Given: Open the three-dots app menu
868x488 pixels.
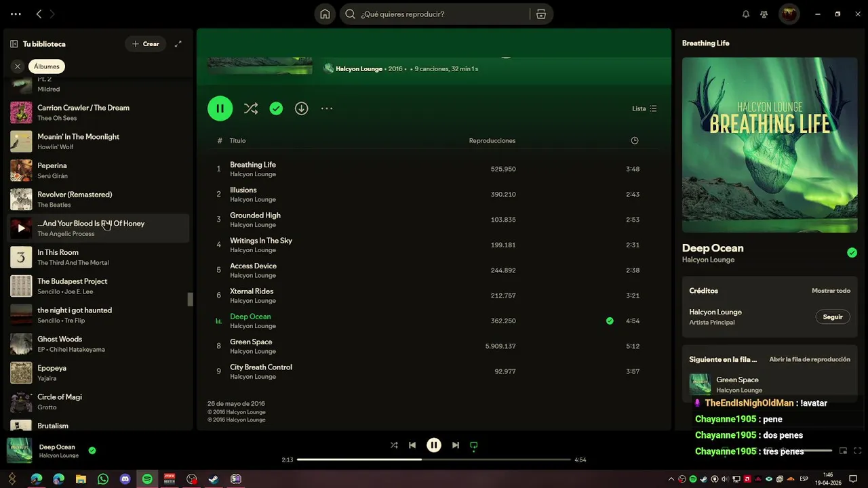Looking at the screenshot, I should pyautogui.click(x=16, y=14).
